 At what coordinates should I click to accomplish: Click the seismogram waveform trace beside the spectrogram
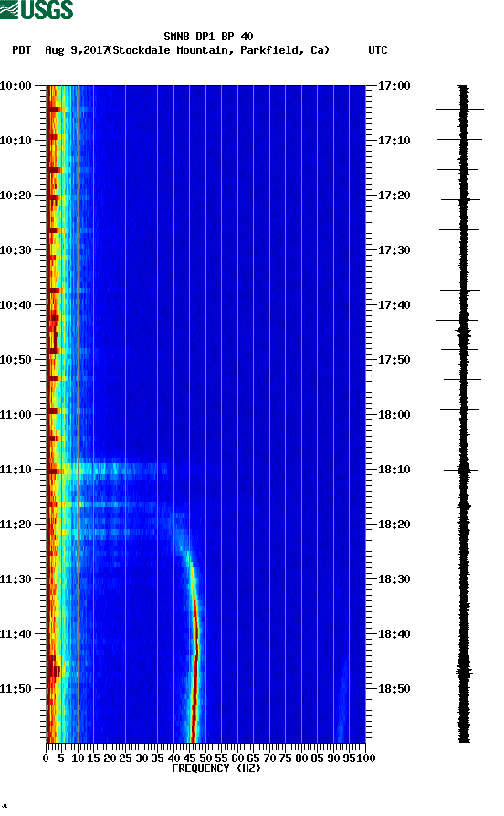(464, 414)
